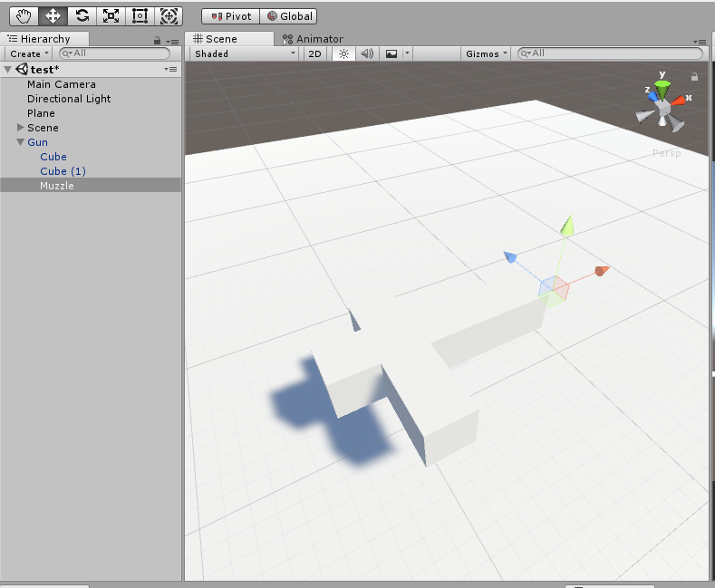Open the test scene context menu
Screen dimensions: 715x588
[x=171, y=69]
